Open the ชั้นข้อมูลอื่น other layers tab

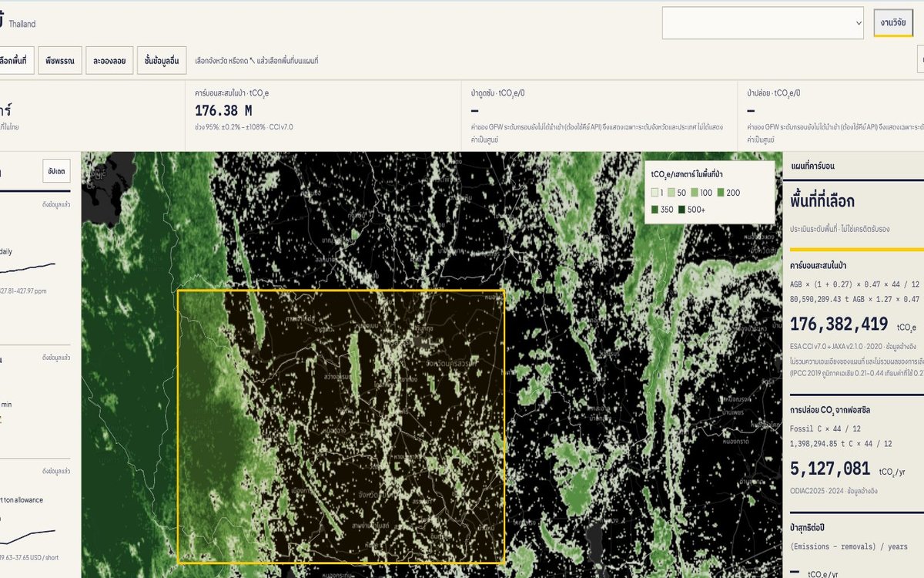pyautogui.click(x=162, y=60)
